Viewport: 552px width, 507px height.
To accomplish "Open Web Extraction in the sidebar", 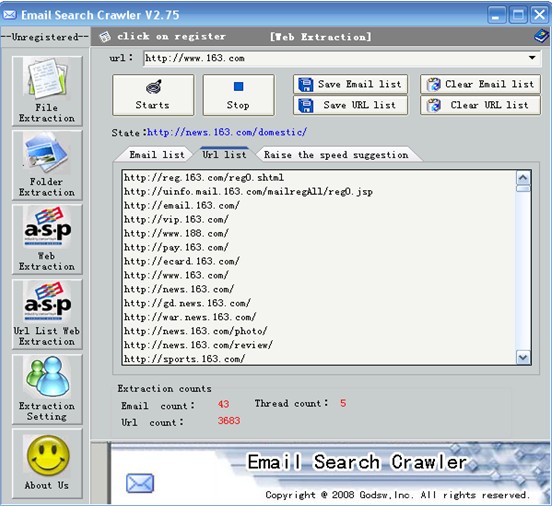I will [47, 239].
